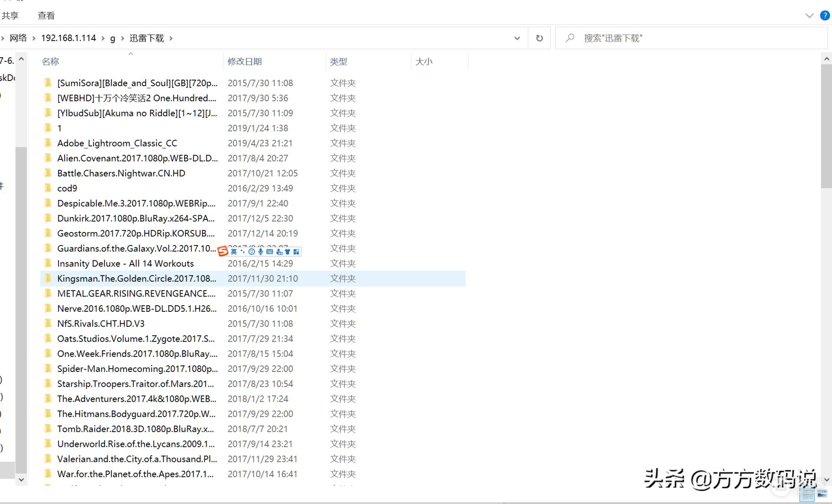832x504 pixels.
Task: Click the navigation pane scrollbar thumb
Action: click(21, 310)
